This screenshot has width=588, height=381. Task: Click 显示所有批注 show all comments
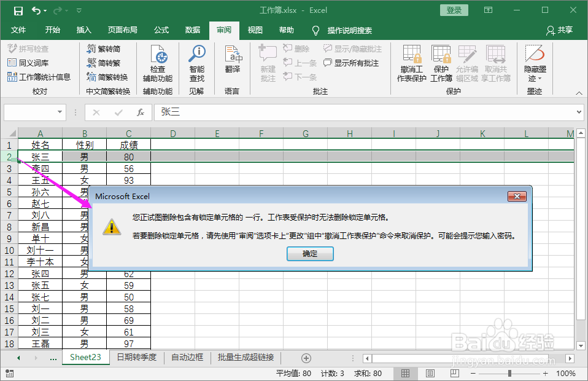point(351,63)
